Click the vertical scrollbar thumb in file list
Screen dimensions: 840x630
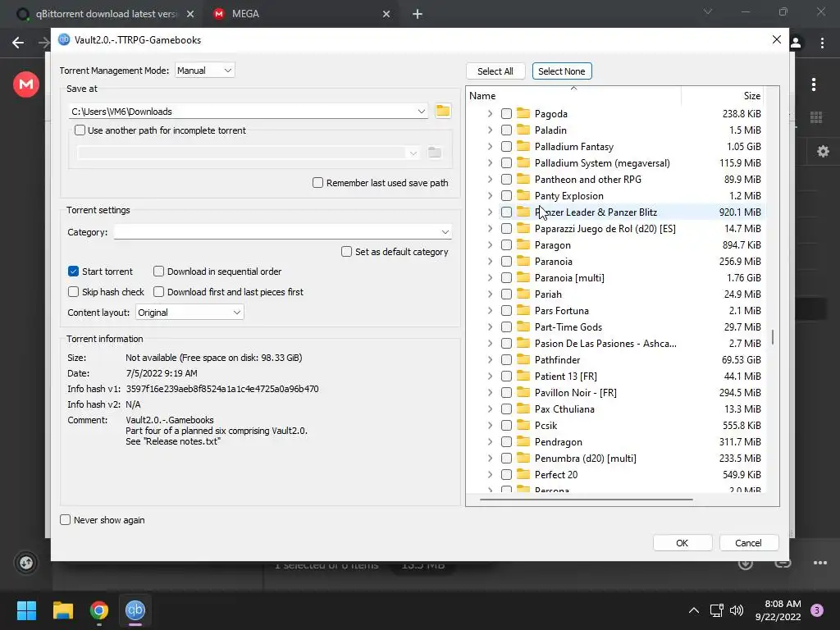[773, 337]
